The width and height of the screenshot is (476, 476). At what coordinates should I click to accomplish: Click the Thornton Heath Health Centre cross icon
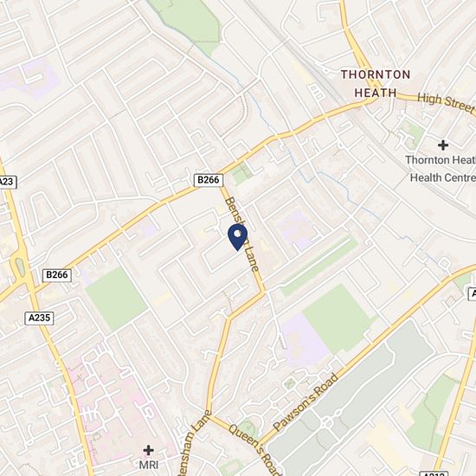point(443,145)
